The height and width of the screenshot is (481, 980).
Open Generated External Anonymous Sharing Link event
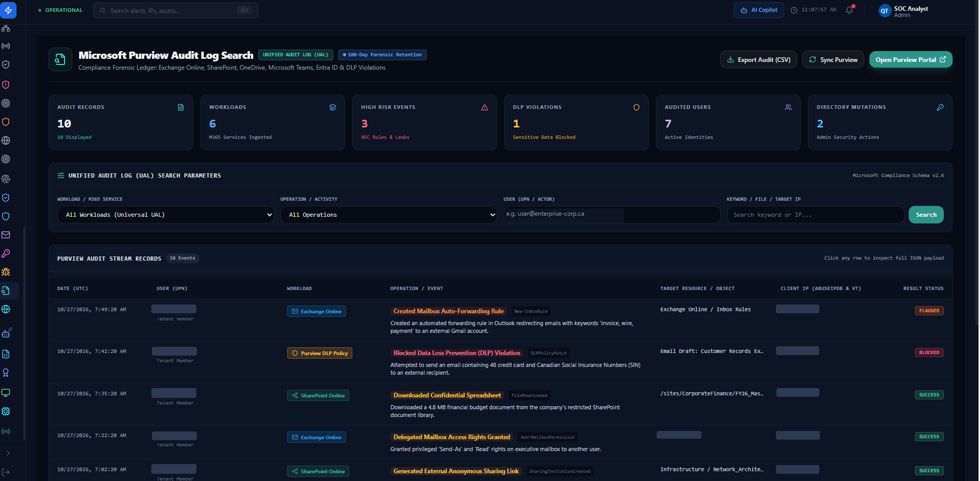456,471
